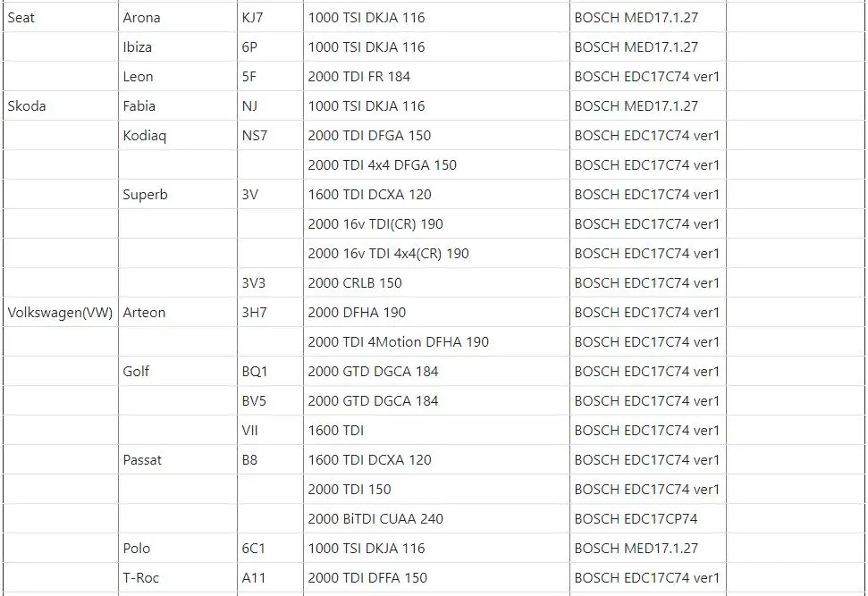Select the Kodiaq model cell
The height and width of the screenshot is (596, 868).
pyautogui.click(x=178, y=135)
